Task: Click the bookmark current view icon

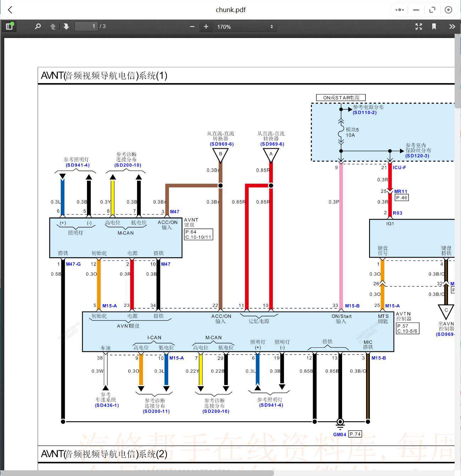Action: click(x=434, y=26)
